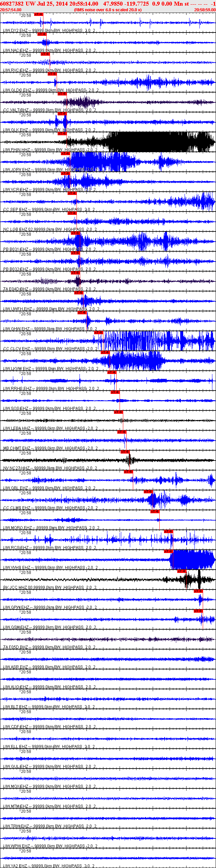Screen dimensions: 216x868
Task: Select the NV.NC27 HHZ station label
Action: click(x=50, y=468)
